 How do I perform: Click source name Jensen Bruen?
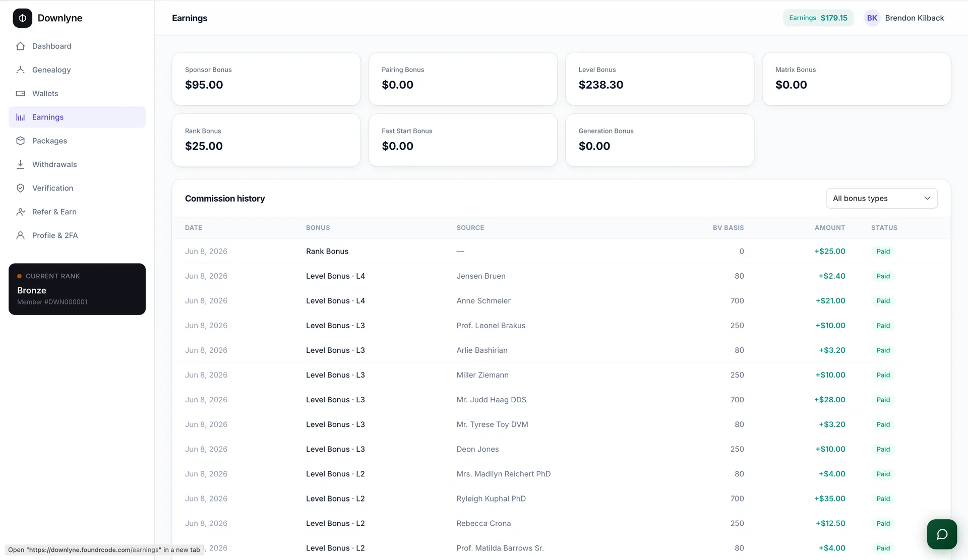[x=480, y=276]
